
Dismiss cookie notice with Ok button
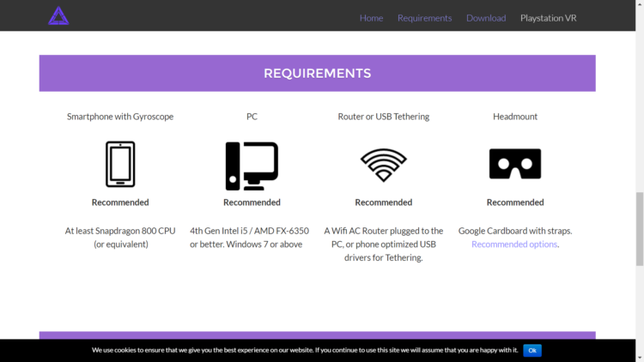pos(532,351)
